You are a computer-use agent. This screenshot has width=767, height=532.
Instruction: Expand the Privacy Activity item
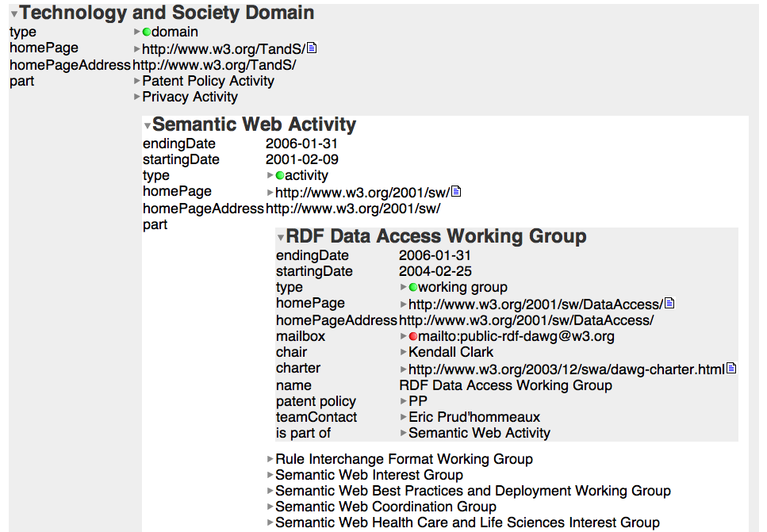click(x=137, y=98)
